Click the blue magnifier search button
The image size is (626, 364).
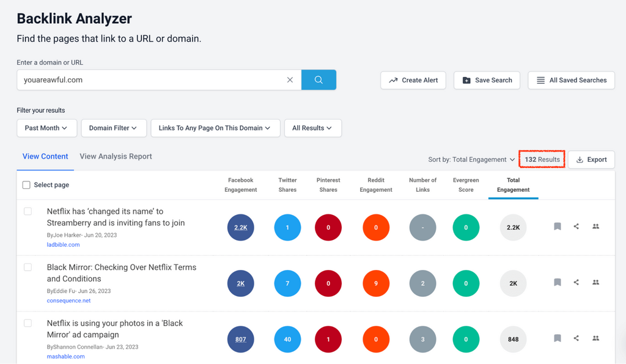coord(319,80)
